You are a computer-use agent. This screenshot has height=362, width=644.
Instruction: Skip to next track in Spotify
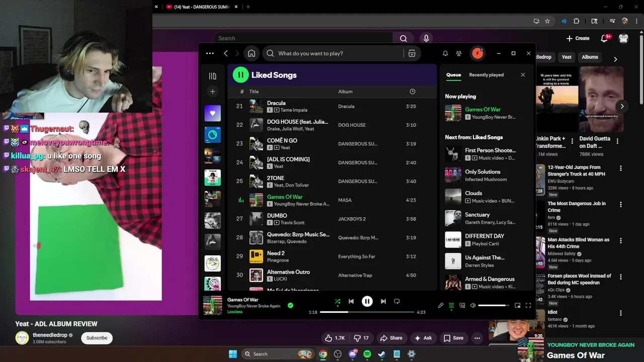click(x=383, y=301)
